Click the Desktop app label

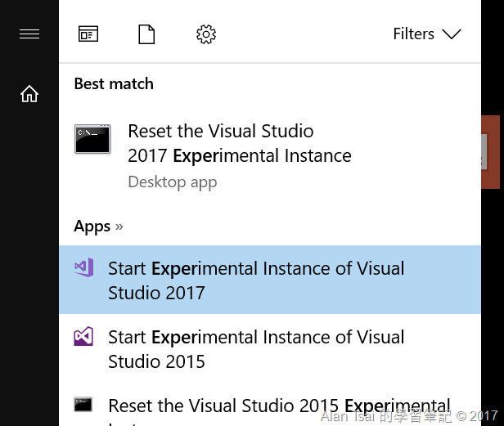173,182
